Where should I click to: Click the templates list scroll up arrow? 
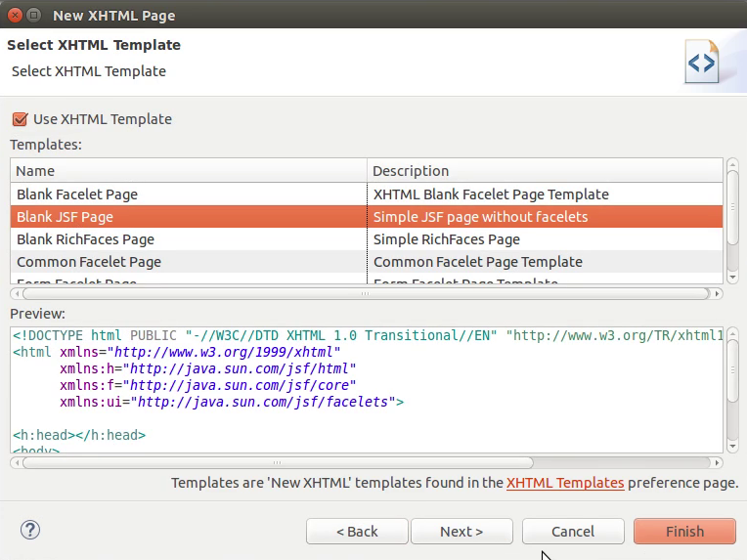[732, 165]
